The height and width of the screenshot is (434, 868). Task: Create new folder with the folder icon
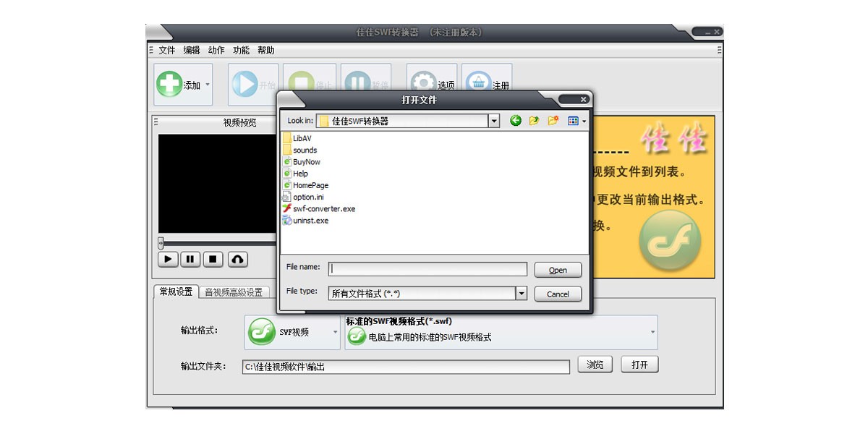pyautogui.click(x=553, y=121)
